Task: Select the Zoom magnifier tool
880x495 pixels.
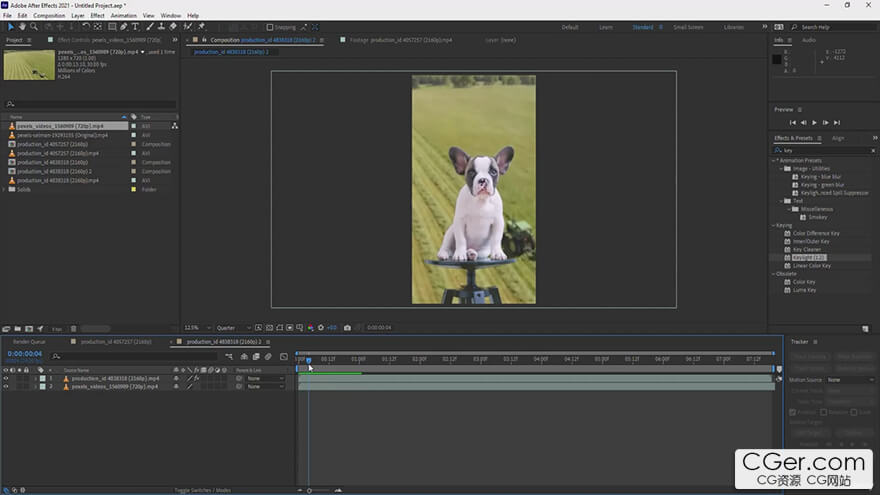Action: click(34, 26)
